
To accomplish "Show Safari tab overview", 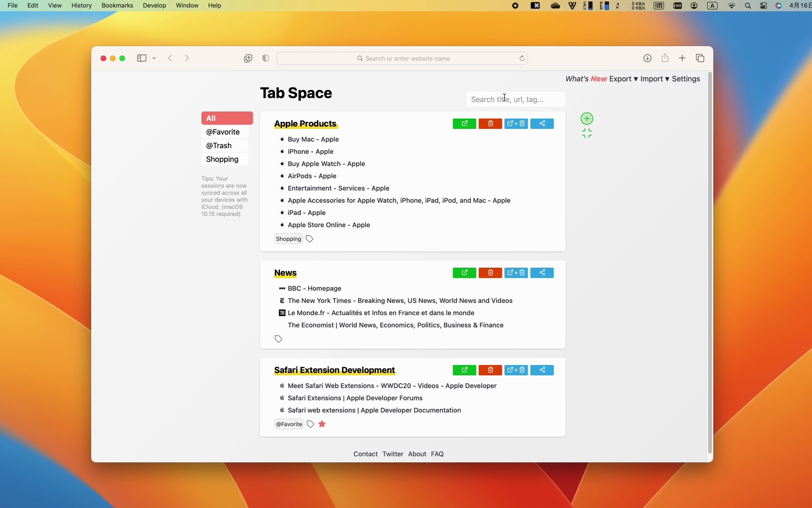I will (x=700, y=58).
